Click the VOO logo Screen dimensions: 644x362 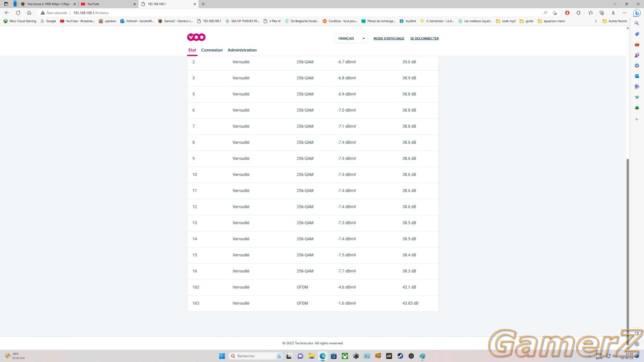coord(196,38)
